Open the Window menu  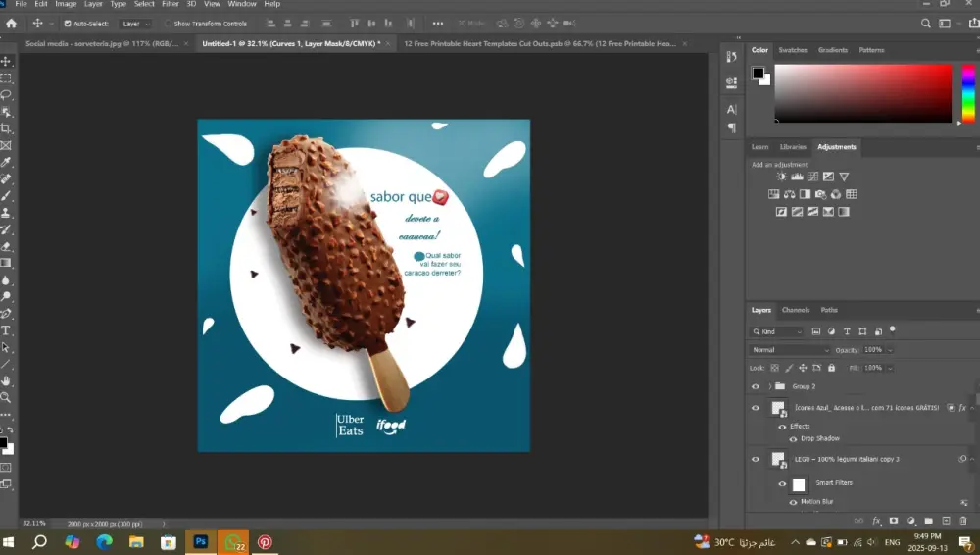(242, 4)
